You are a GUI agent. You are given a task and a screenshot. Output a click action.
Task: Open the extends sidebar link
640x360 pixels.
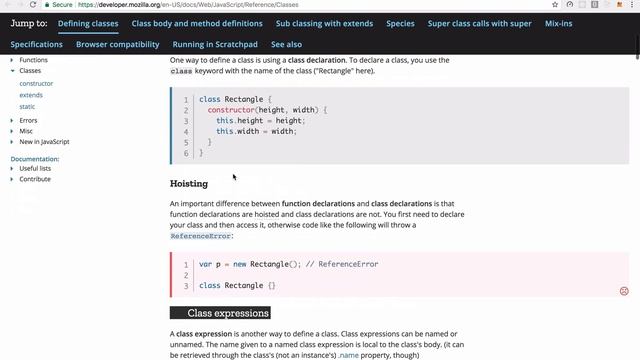click(31, 95)
